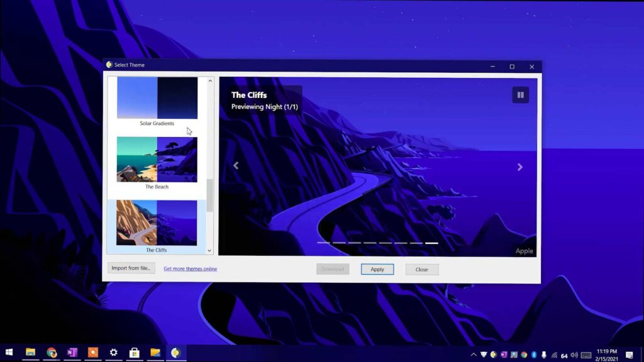Open Wi-Fi network settings in tray
This screenshot has width=644, height=362.
(x=554, y=355)
